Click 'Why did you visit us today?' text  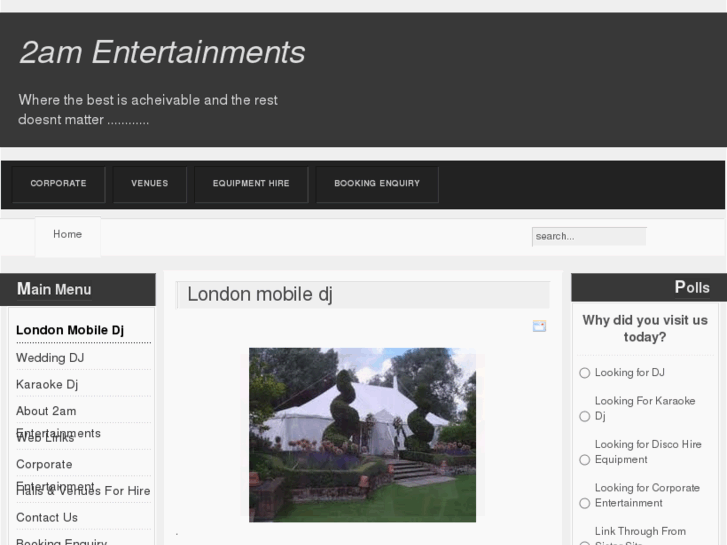pyautogui.click(x=645, y=328)
